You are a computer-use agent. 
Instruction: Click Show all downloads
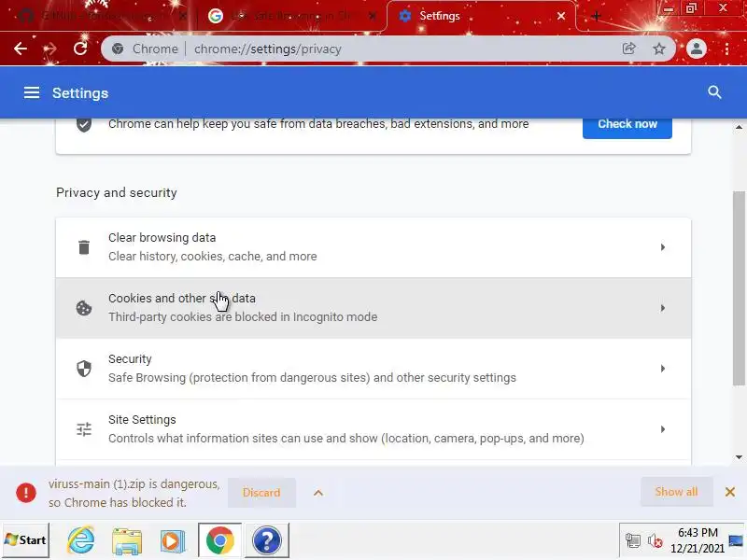[676, 492]
